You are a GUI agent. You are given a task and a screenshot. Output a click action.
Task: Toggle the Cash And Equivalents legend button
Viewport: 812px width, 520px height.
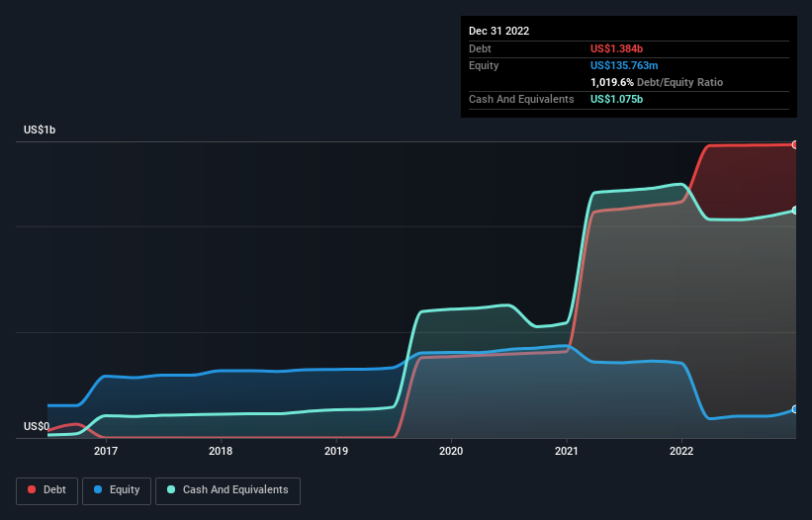coord(227,490)
